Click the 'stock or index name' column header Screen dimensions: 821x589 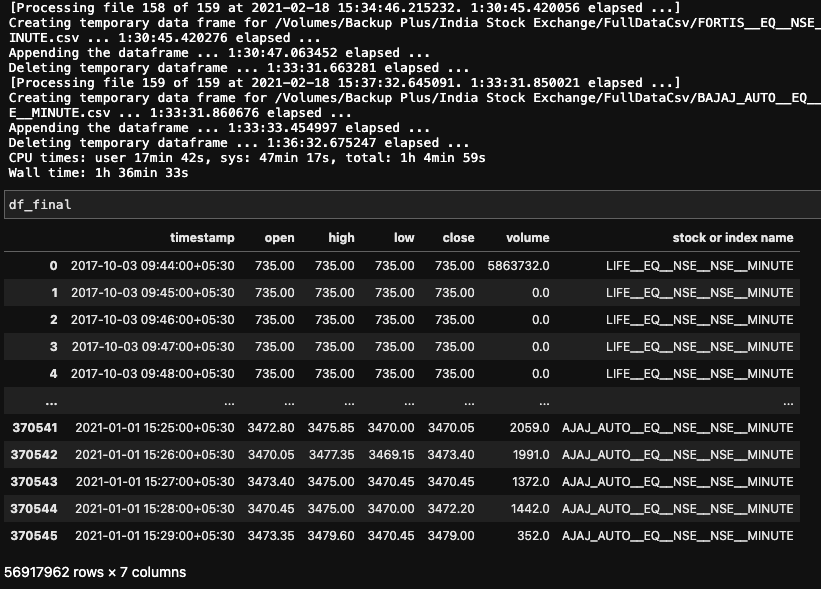pos(731,238)
